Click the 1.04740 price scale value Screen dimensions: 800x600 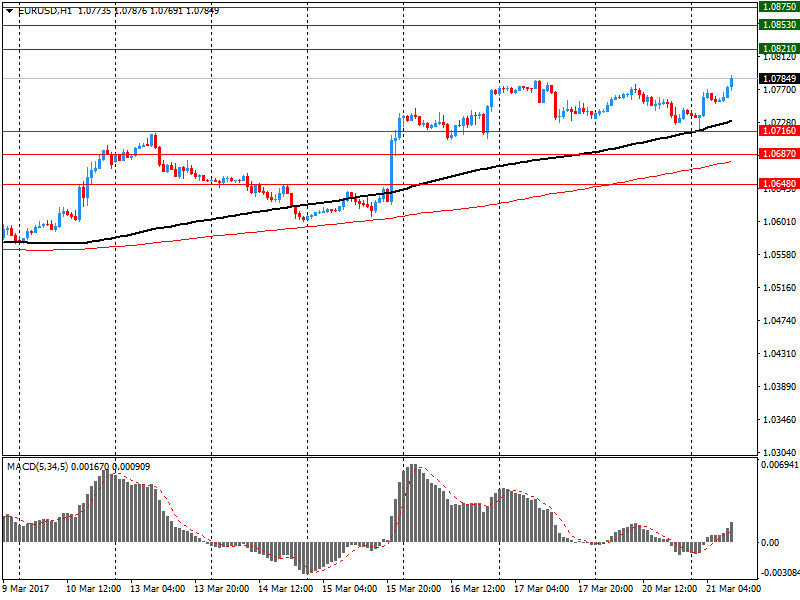click(779, 320)
